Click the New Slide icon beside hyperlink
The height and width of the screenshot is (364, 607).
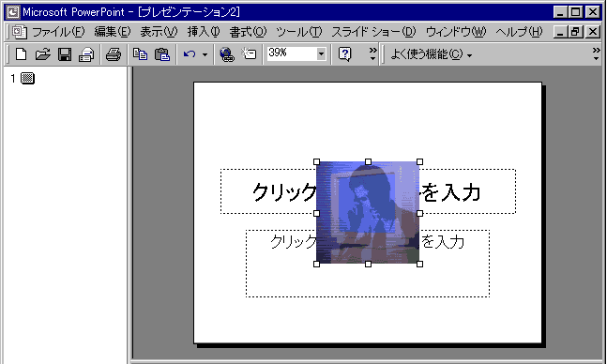(x=249, y=54)
